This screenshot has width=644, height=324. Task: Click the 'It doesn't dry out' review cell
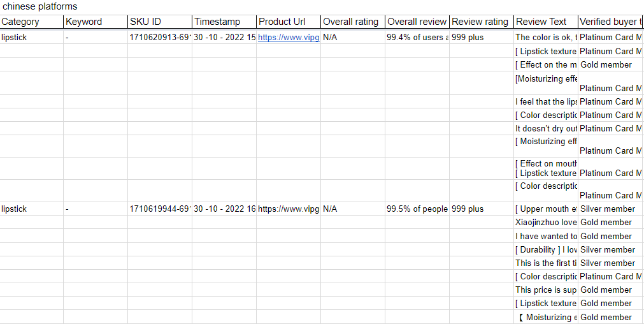click(x=546, y=128)
